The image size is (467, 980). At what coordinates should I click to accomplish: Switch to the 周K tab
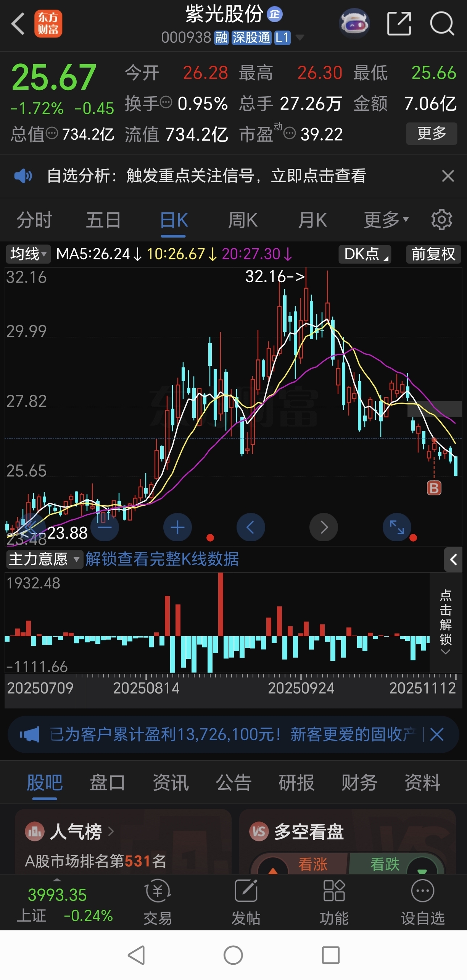tap(243, 220)
